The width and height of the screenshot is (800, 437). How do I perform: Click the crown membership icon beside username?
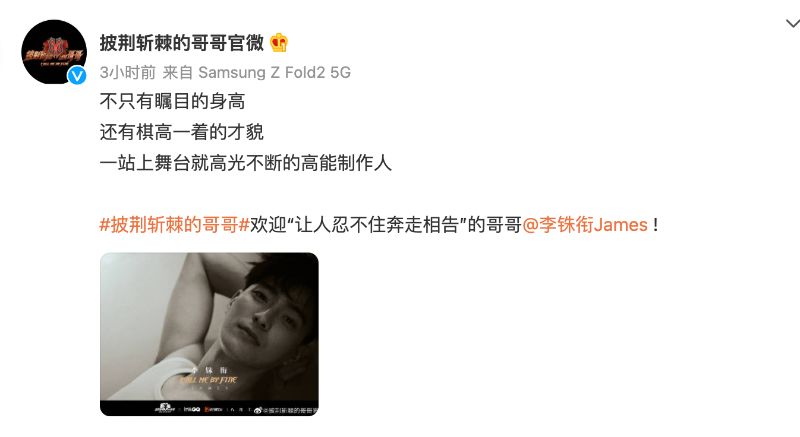tap(279, 42)
